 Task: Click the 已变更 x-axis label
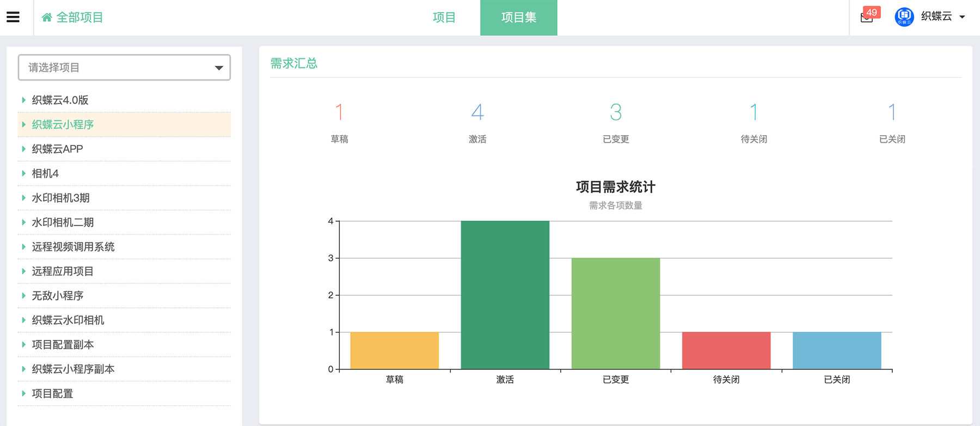point(616,380)
